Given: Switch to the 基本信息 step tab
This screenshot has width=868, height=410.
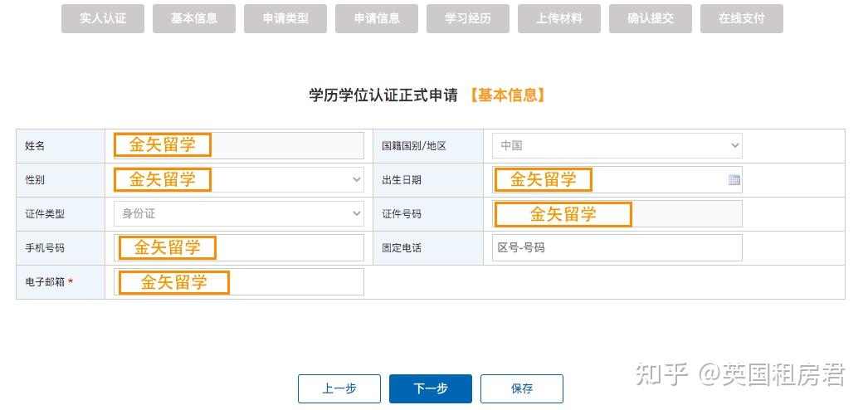Looking at the screenshot, I should 194,18.
